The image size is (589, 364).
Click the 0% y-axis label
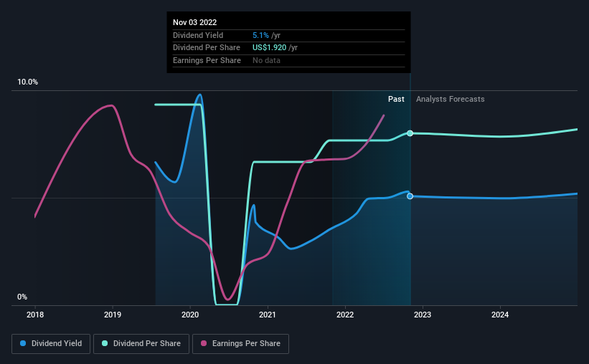coord(22,297)
